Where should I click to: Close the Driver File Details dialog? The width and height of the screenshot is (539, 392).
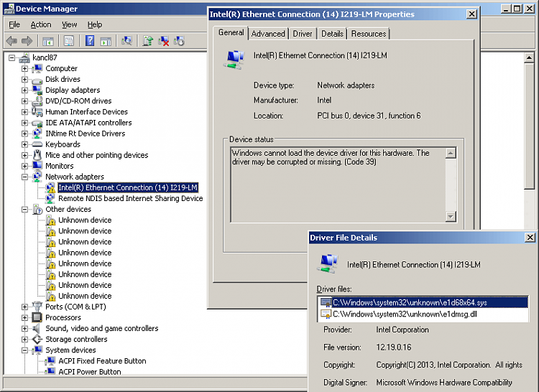pos(530,237)
